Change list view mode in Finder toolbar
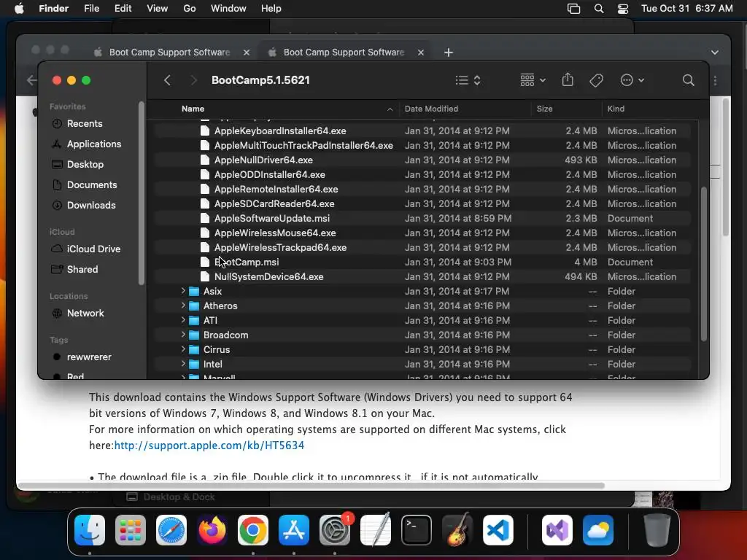 click(x=468, y=80)
